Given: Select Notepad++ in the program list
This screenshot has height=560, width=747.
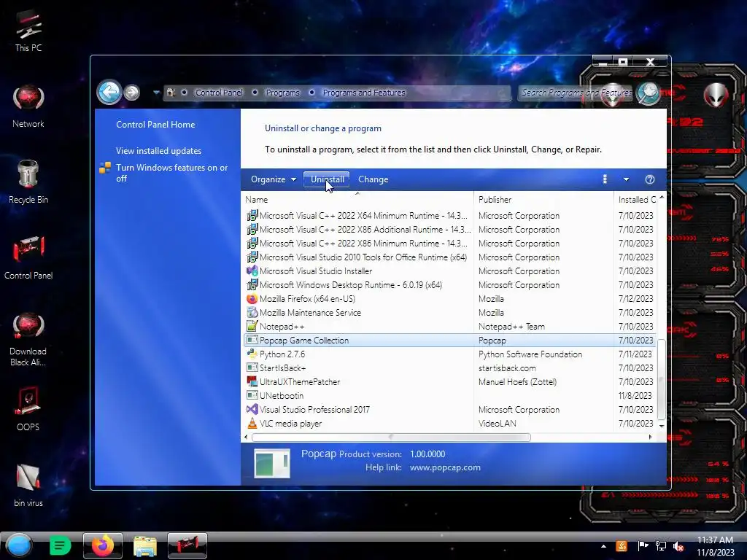Looking at the screenshot, I should (x=449, y=326).
